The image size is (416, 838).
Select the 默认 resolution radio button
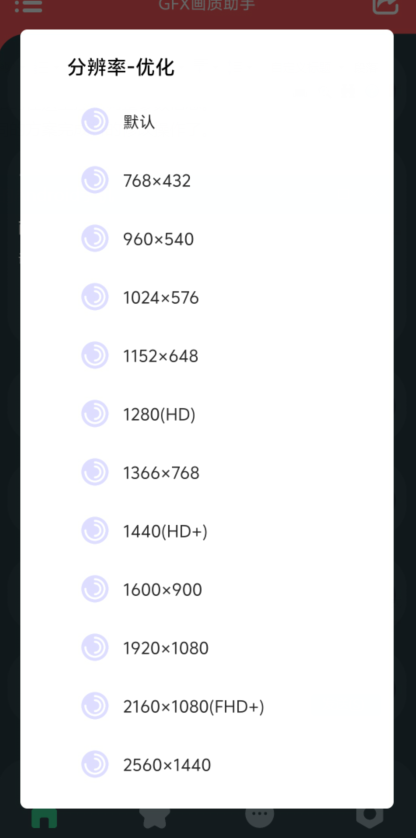95,122
